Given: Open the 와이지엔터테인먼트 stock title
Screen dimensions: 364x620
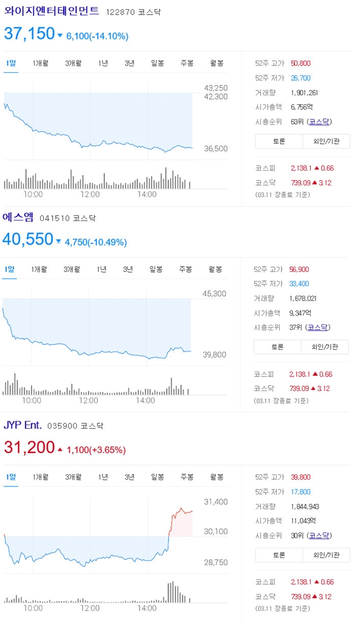Looking at the screenshot, I should 52,10.
